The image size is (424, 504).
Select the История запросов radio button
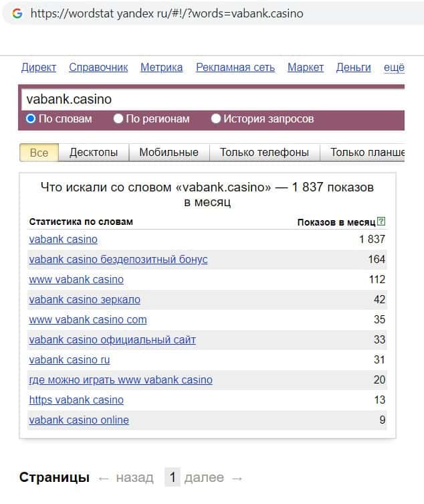216,119
